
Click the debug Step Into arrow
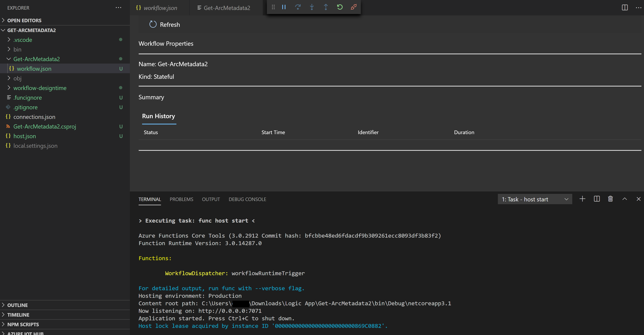click(x=311, y=7)
